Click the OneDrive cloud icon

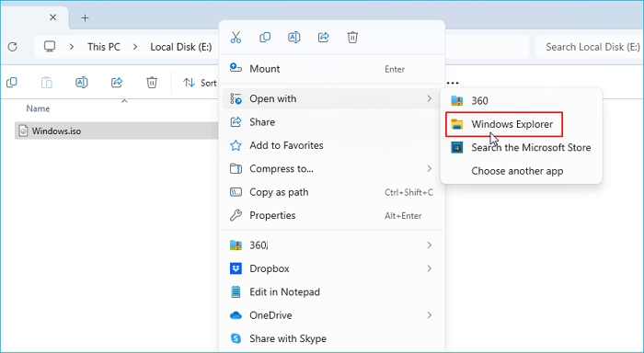pos(236,315)
